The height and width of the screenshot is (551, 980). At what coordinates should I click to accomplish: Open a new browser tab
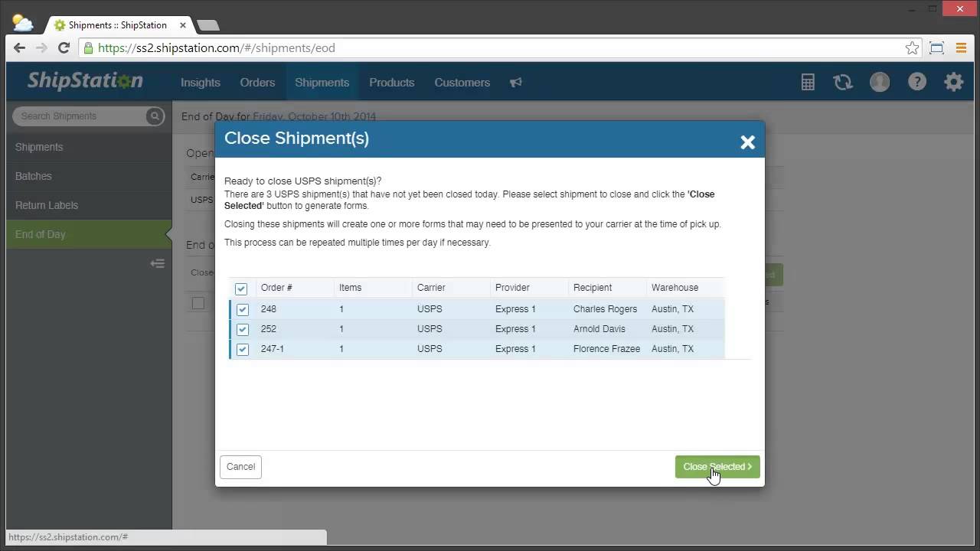coord(207,25)
